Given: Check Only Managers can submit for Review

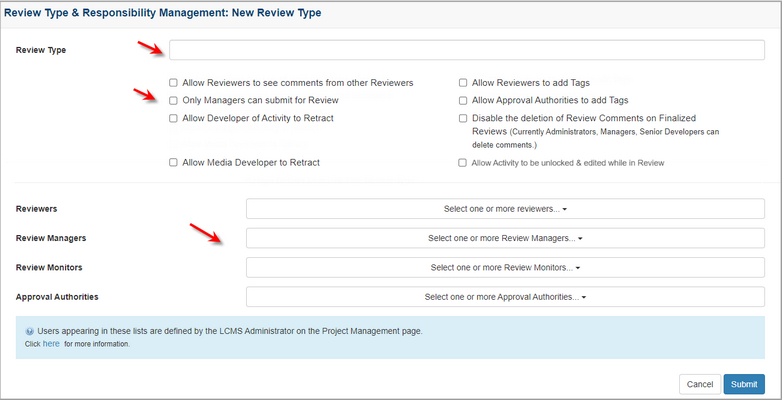Looking at the screenshot, I should click(x=174, y=101).
